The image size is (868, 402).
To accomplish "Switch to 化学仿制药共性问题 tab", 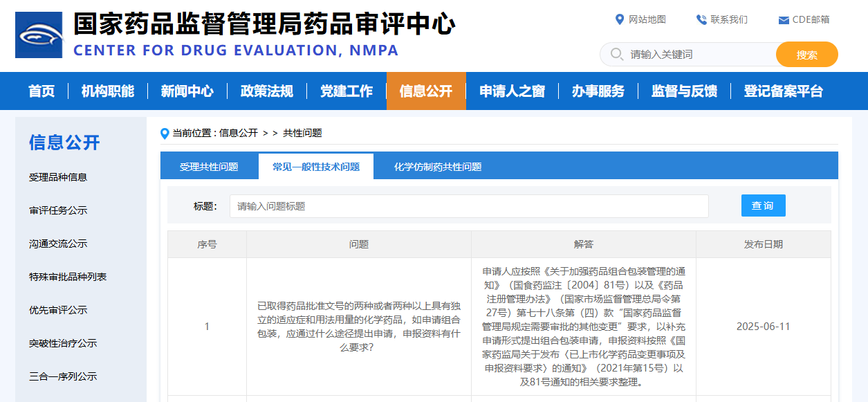I will [x=438, y=167].
